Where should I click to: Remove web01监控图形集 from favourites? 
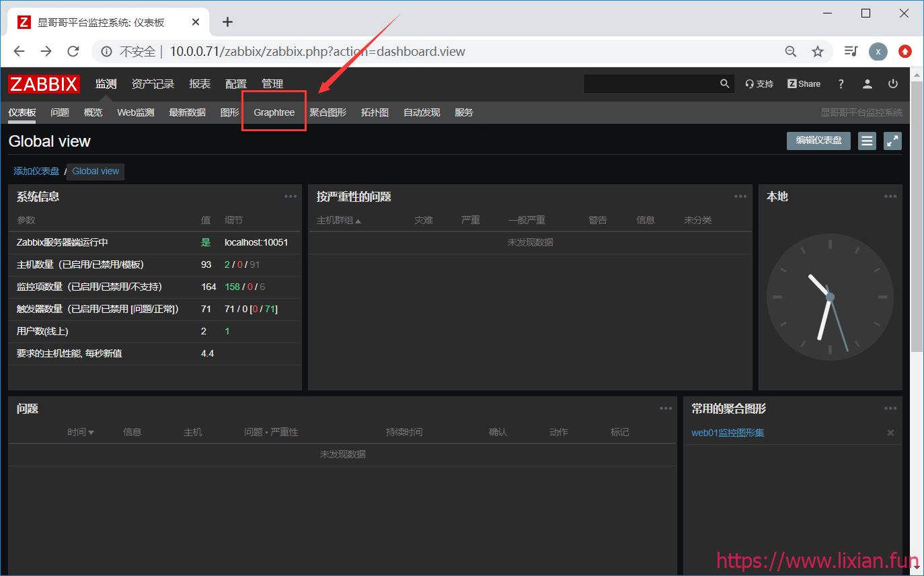point(890,433)
